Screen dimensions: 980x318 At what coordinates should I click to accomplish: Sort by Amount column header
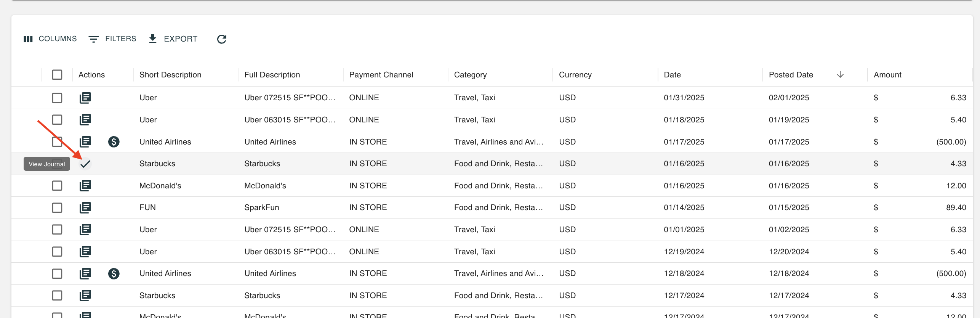[887, 75]
